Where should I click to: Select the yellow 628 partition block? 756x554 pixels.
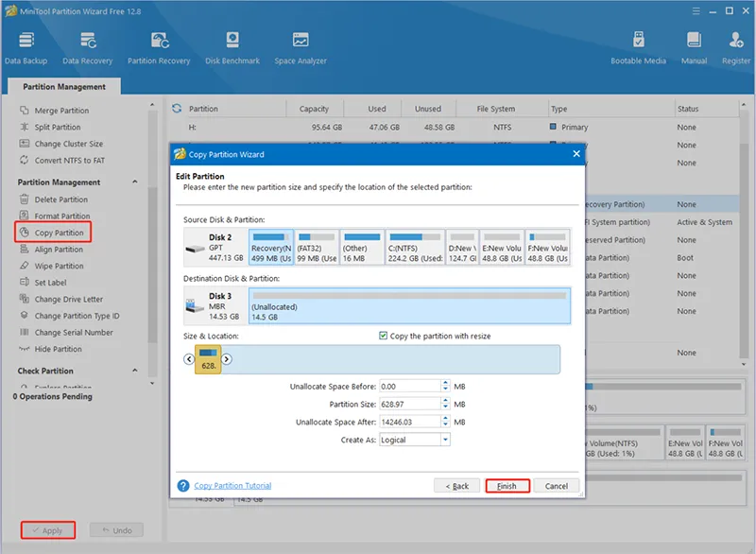pos(208,359)
